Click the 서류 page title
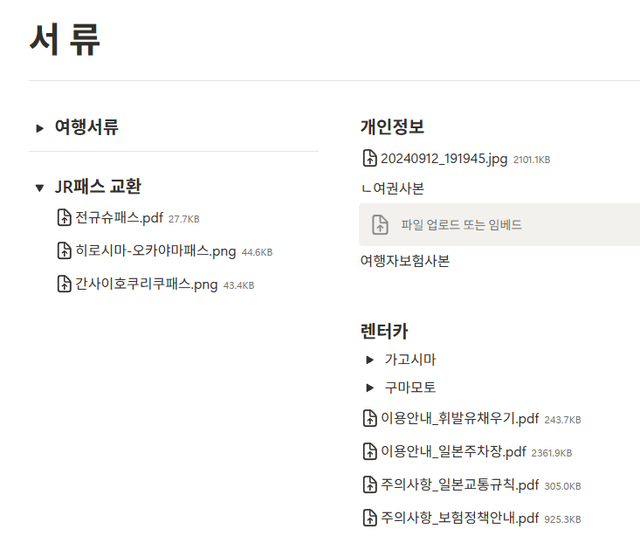The width and height of the screenshot is (640, 555). click(x=65, y=40)
